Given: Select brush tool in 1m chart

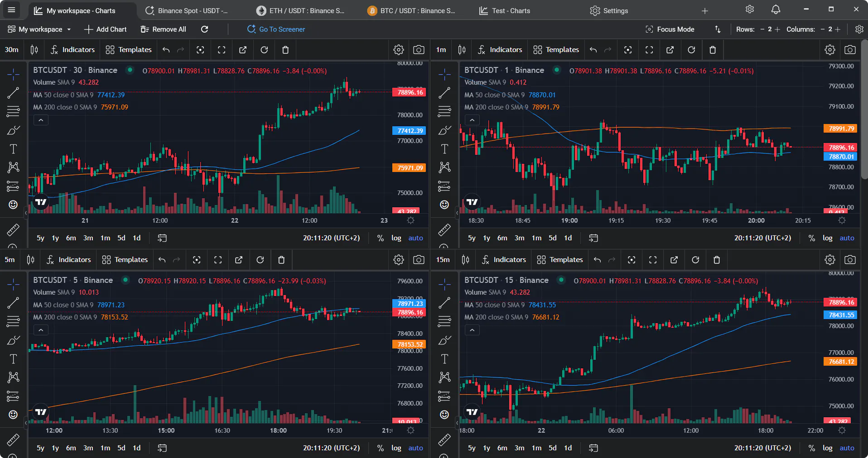Looking at the screenshot, I should (444, 130).
